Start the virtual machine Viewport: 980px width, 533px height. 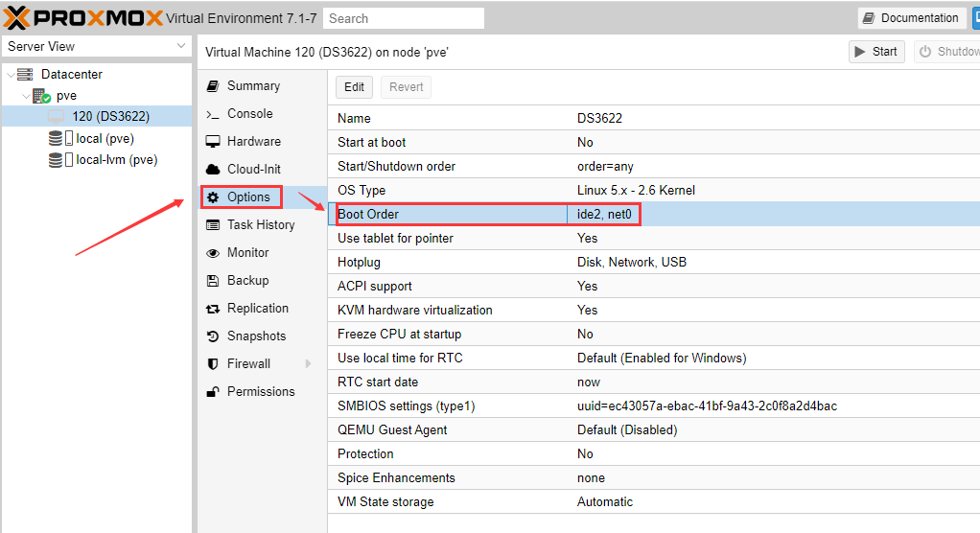coord(875,52)
